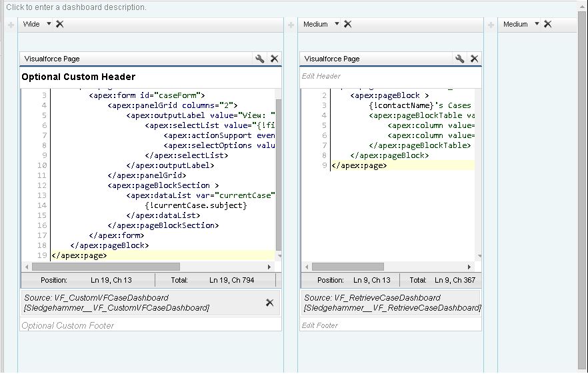Image resolution: width=588 pixels, height=374 pixels.
Task: Click the left editor horizontal scrollbar thumb
Action: click(x=106, y=267)
